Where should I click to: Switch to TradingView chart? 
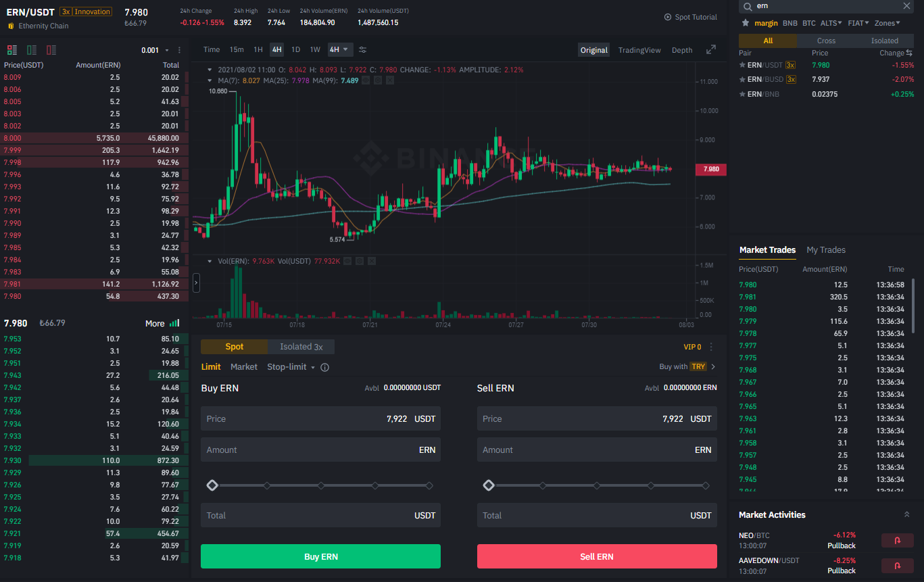click(x=639, y=50)
